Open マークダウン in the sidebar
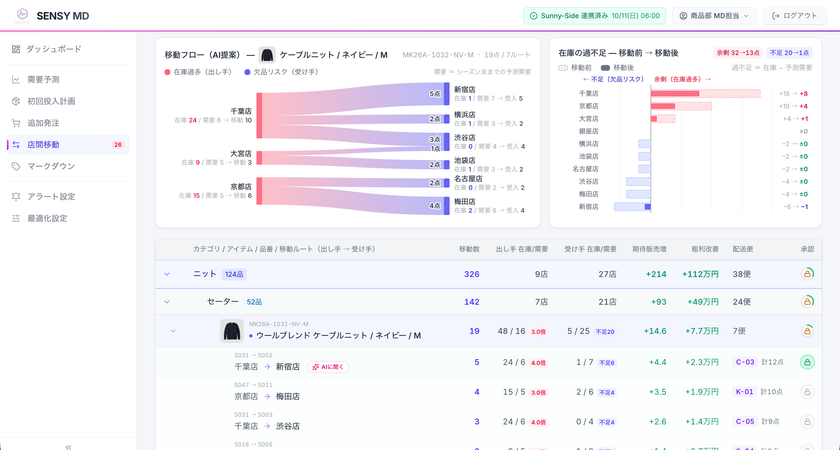The image size is (840, 450). [x=68, y=167]
